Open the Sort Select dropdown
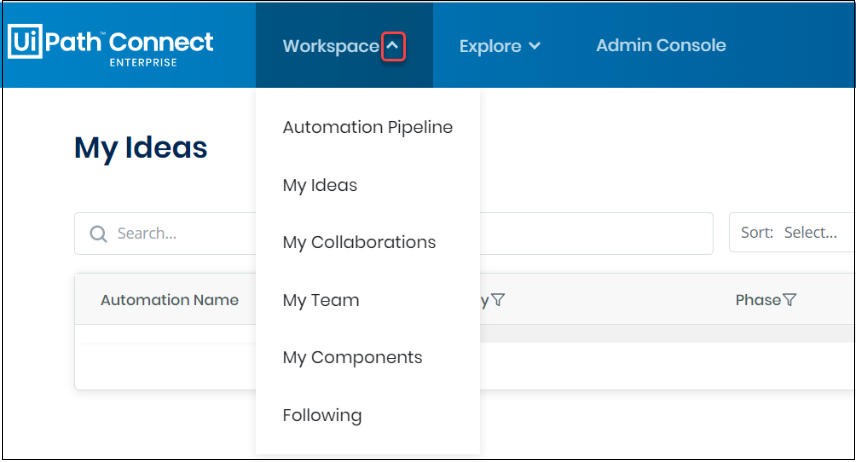Screen dimensions: 856x462 [x=790, y=233]
